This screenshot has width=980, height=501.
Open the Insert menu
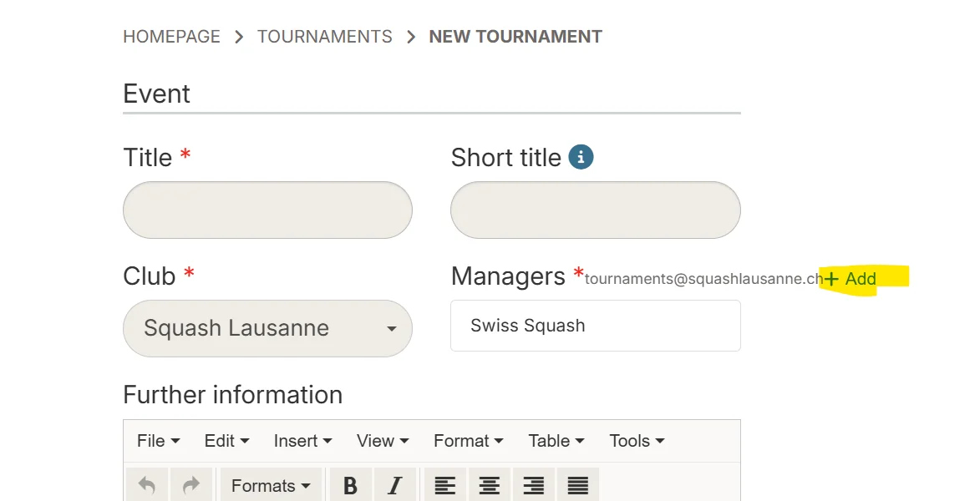pos(302,441)
